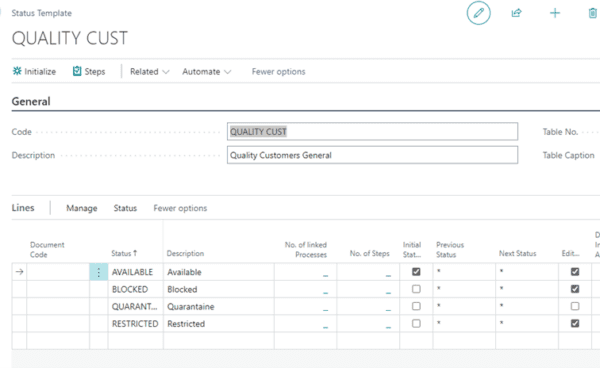600x368 pixels.
Task: Click the Description column header
Action: (x=185, y=253)
